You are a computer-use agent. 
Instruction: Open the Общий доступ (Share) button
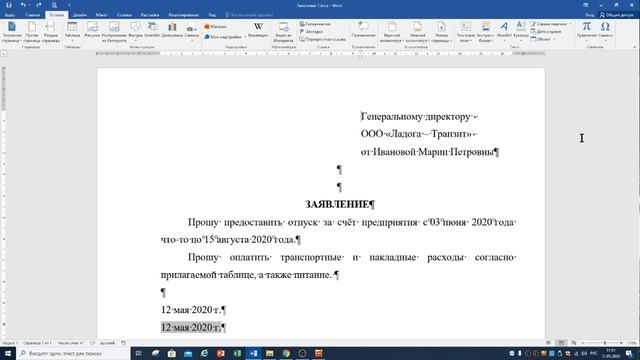tap(616, 15)
